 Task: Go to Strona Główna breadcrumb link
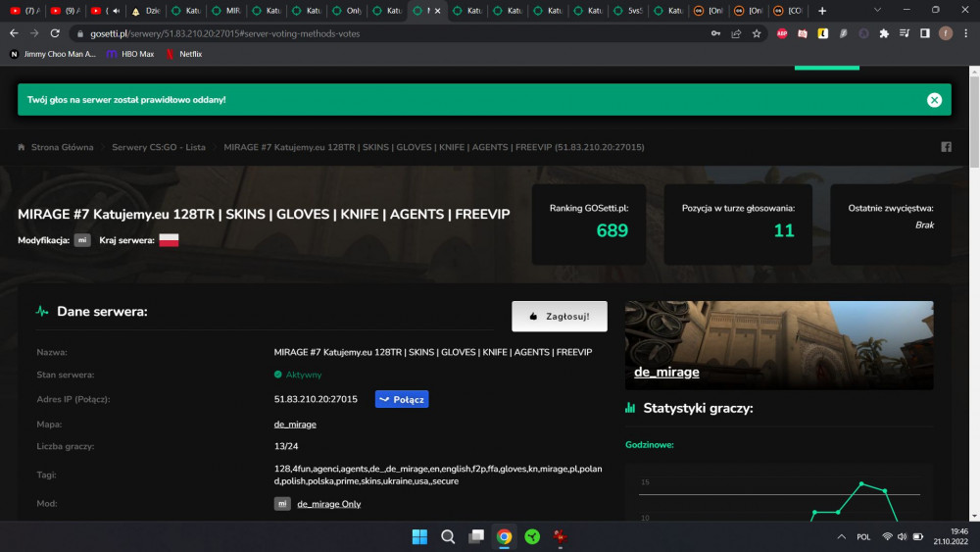[x=62, y=147]
